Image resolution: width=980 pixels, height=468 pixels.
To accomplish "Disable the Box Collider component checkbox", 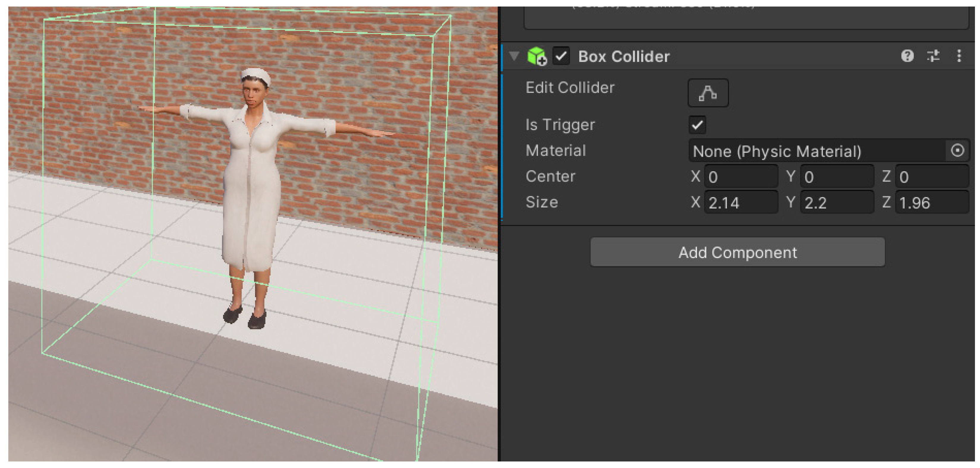I will tap(561, 56).
